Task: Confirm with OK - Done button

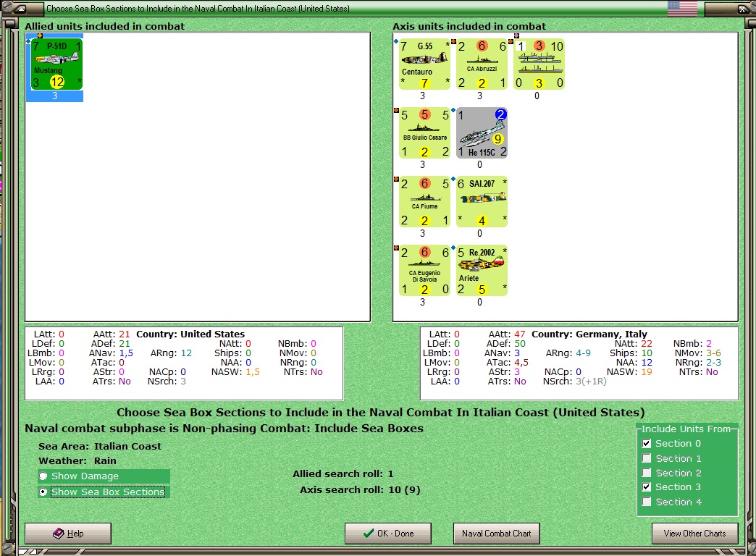Action: (x=388, y=534)
